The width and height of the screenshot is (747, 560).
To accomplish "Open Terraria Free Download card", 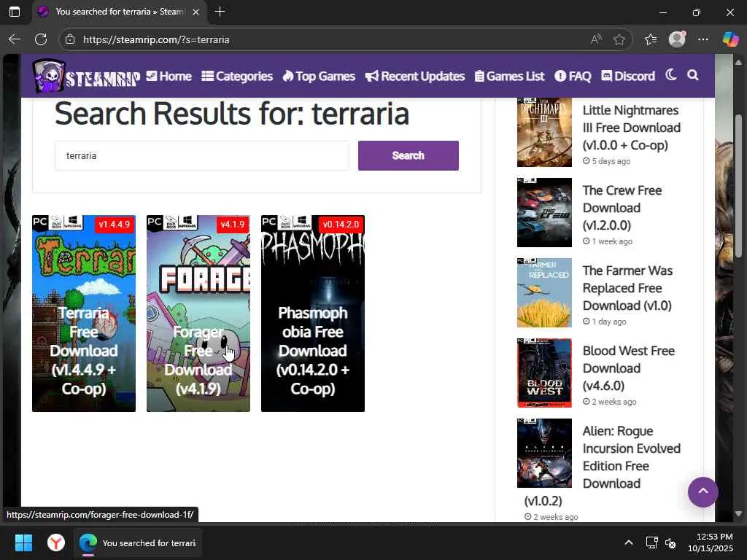I will pos(84,314).
